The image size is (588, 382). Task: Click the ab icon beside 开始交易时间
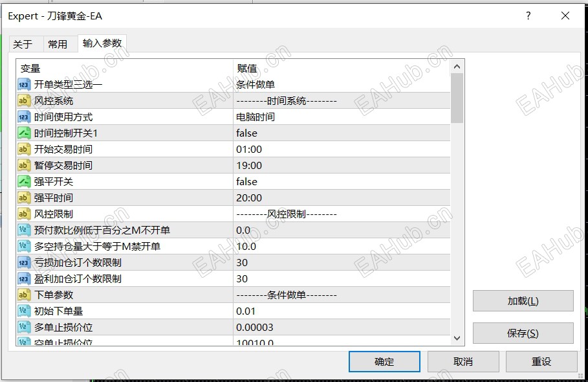point(24,150)
